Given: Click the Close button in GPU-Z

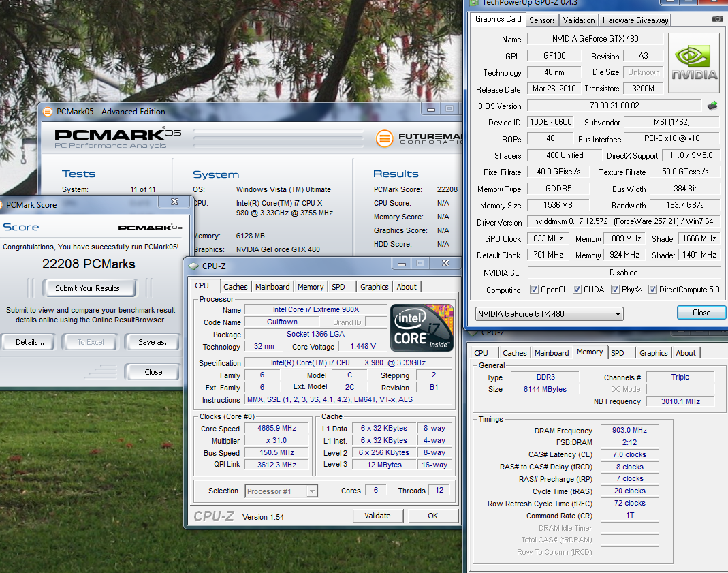Looking at the screenshot, I should point(701,313).
